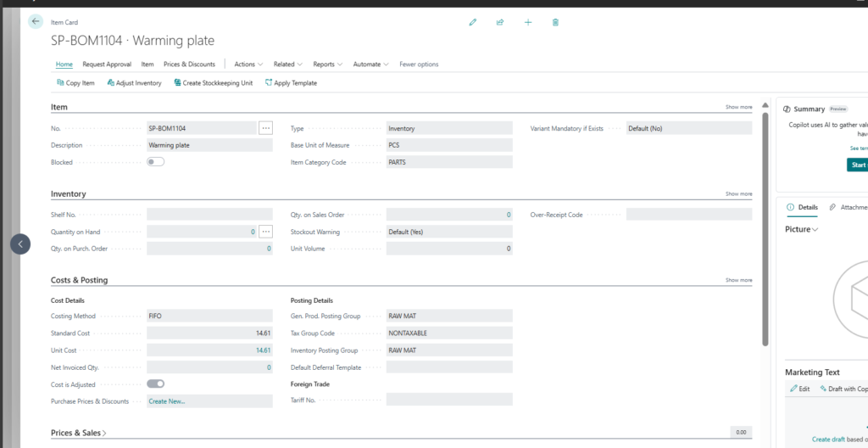Click the plus icon to create new
868x448 pixels.
(528, 22)
